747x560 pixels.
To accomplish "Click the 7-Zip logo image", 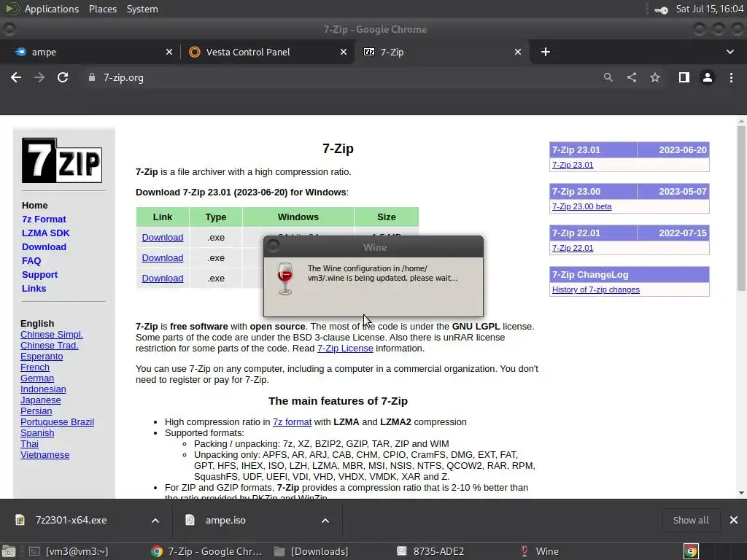I will coord(62,160).
